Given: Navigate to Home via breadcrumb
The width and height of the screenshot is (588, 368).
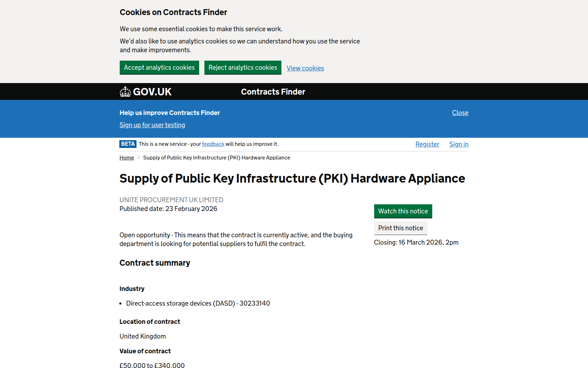Looking at the screenshot, I should coord(127,158).
